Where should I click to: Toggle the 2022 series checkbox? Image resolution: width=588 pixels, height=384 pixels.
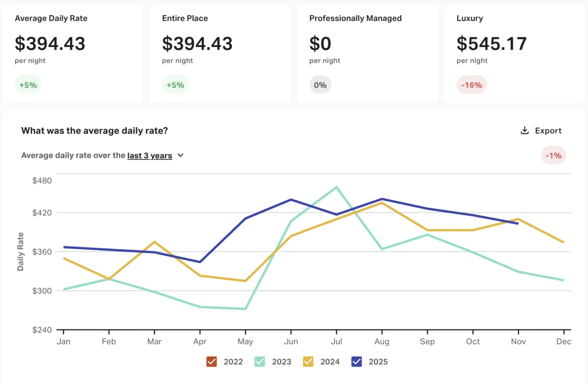[x=212, y=361]
